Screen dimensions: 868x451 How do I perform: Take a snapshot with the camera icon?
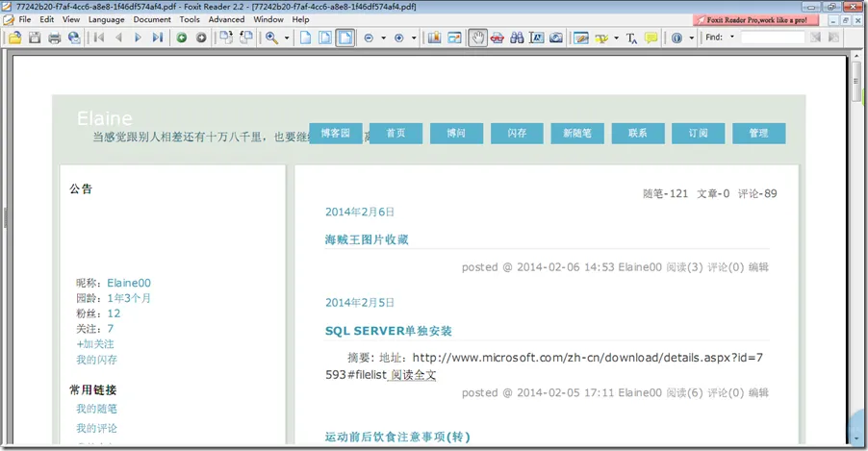[x=556, y=38]
